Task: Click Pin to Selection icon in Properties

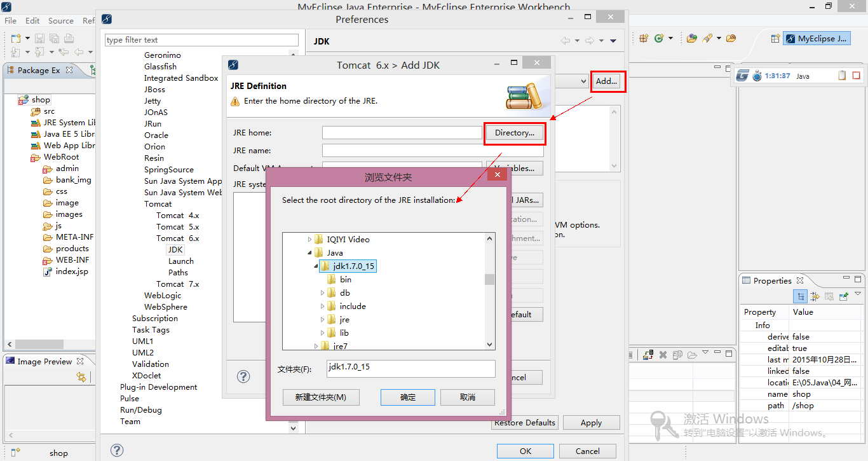Action: 844,296
